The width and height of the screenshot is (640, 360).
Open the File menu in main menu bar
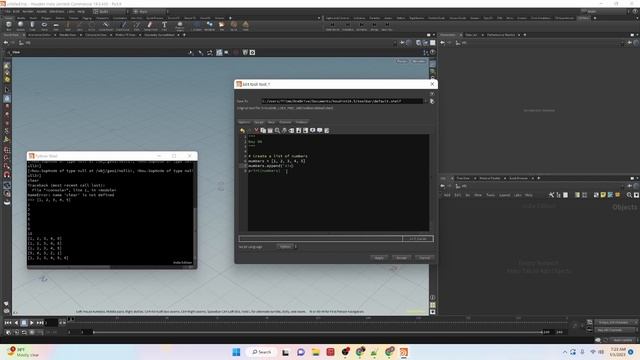click(8, 11)
